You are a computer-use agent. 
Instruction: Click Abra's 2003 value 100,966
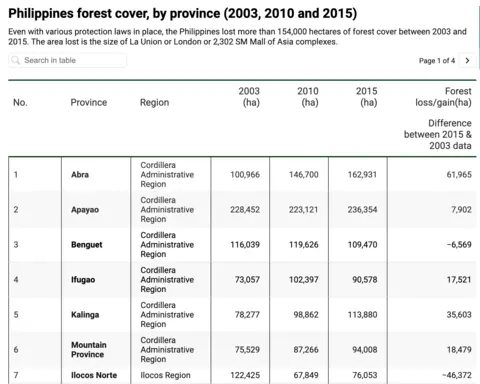click(x=245, y=174)
